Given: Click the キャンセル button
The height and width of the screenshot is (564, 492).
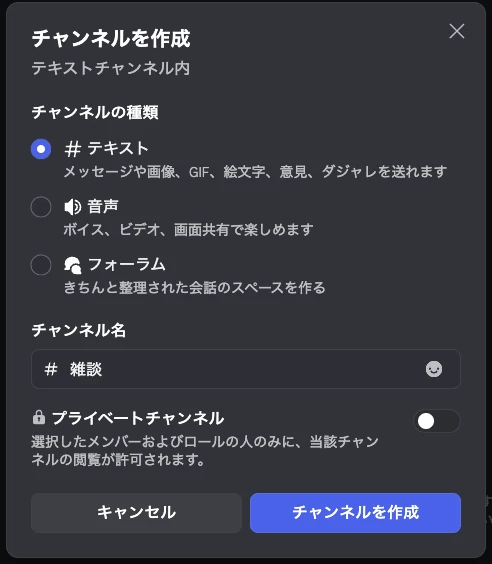Looking at the screenshot, I should click(x=136, y=513).
